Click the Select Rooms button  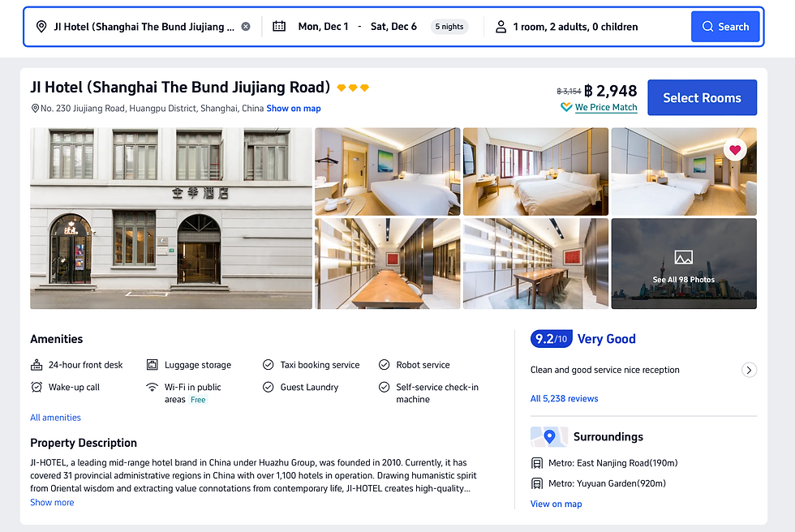coord(702,98)
